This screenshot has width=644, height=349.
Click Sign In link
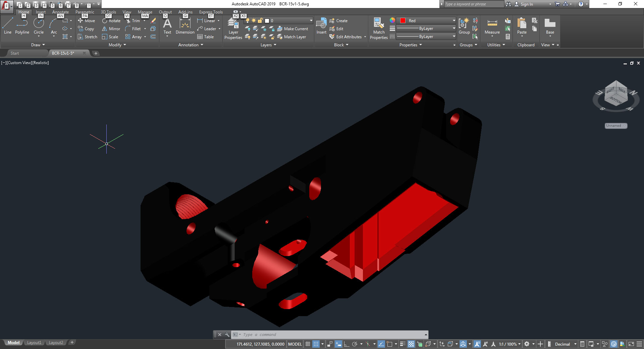pos(527,4)
